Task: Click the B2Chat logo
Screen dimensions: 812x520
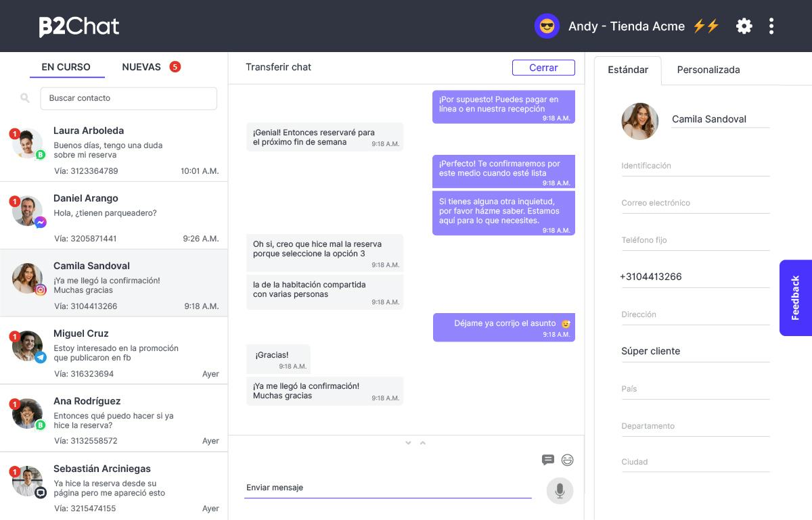Action: [79, 26]
